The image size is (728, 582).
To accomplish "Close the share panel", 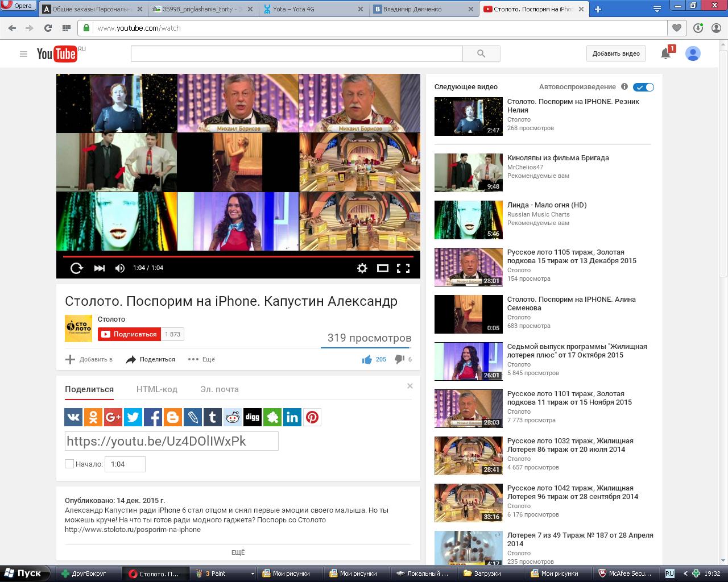I will 409,386.
